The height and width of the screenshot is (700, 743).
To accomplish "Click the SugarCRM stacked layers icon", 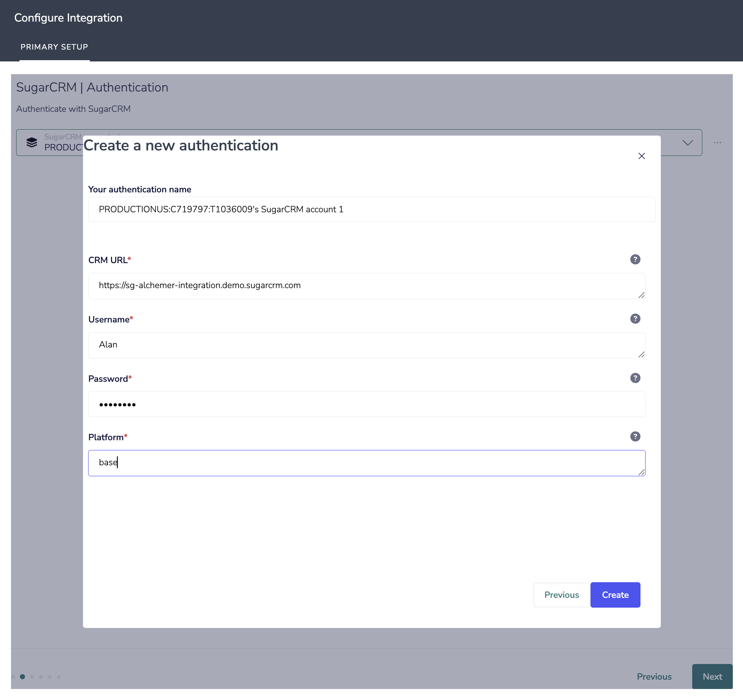I will (32, 142).
